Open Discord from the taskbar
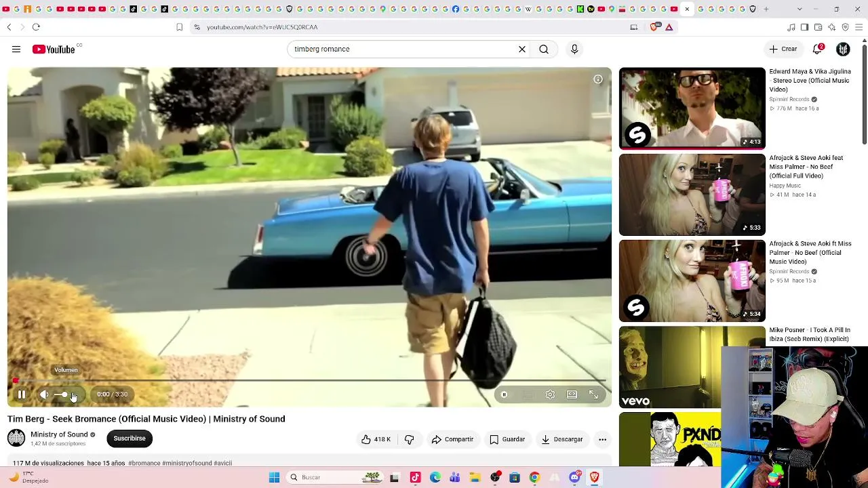This screenshot has width=868, height=488. 574,477
